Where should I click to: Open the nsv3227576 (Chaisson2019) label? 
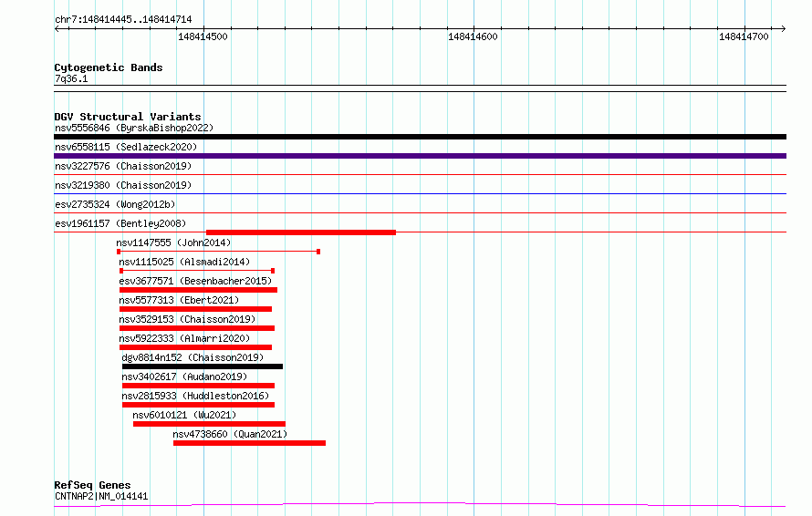123,166
